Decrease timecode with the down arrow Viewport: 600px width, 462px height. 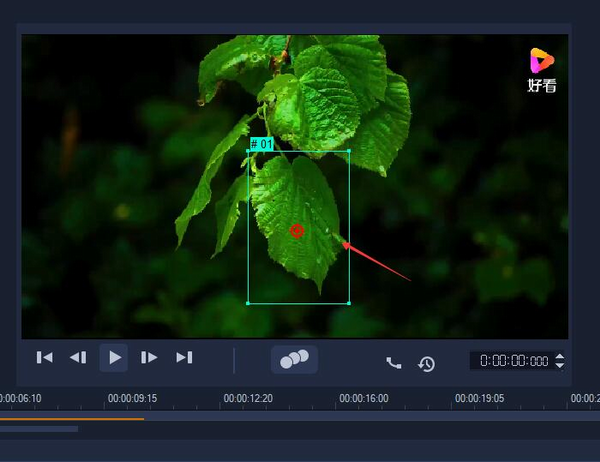pos(559,366)
